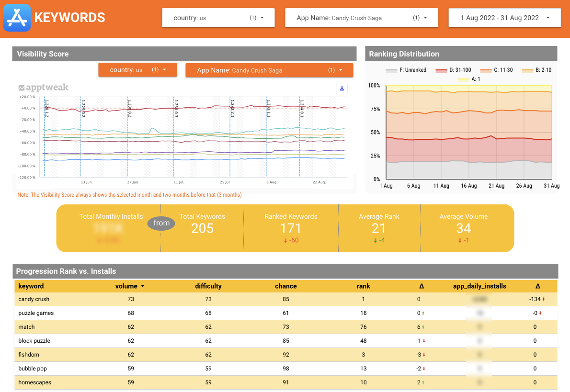
Task: Toggle B: 2-10 legend entry
Action: tap(536, 70)
